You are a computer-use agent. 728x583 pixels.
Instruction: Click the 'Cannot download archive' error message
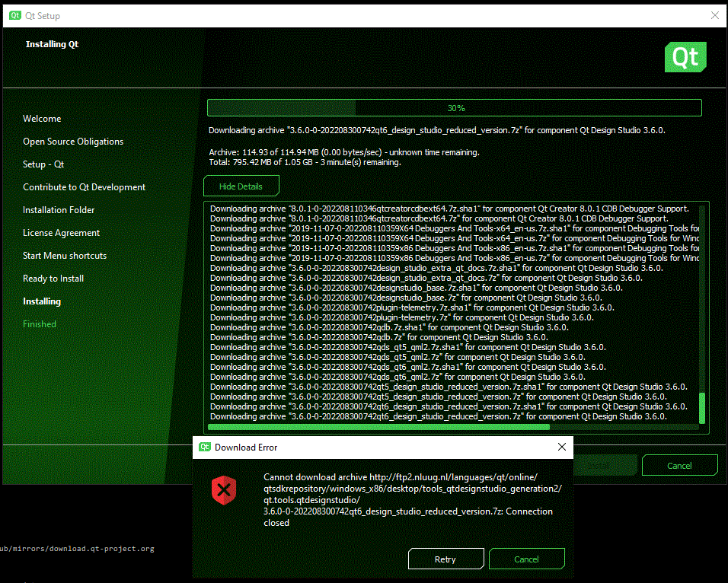(x=413, y=500)
